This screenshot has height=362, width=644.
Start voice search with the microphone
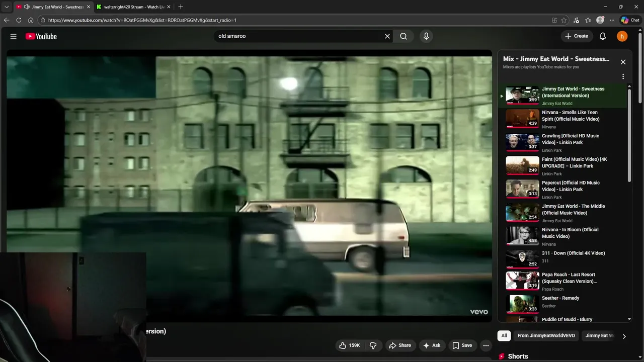(x=426, y=36)
